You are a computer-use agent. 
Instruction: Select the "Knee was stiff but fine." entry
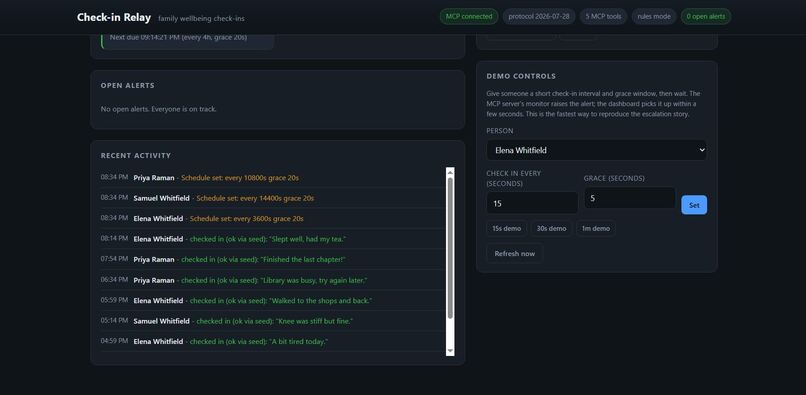pos(273,321)
